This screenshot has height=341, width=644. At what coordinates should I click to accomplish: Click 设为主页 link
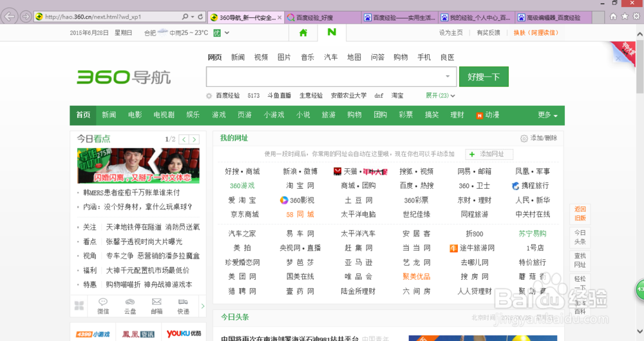pos(451,33)
